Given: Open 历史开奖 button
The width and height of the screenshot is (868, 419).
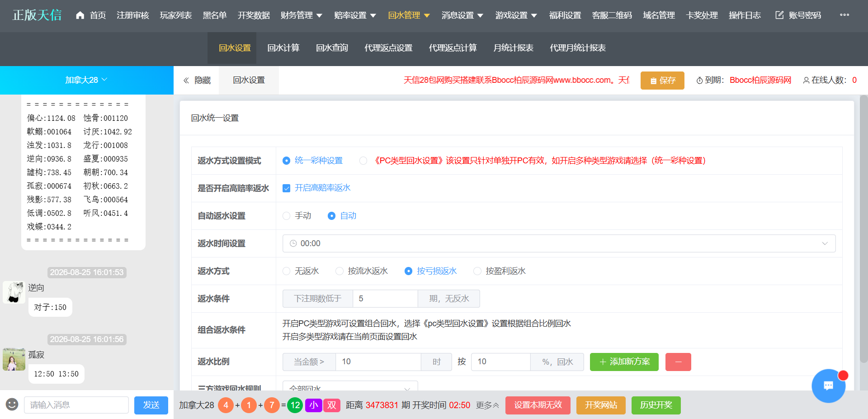Looking at the screenshot, I should (x=656, y=405).
